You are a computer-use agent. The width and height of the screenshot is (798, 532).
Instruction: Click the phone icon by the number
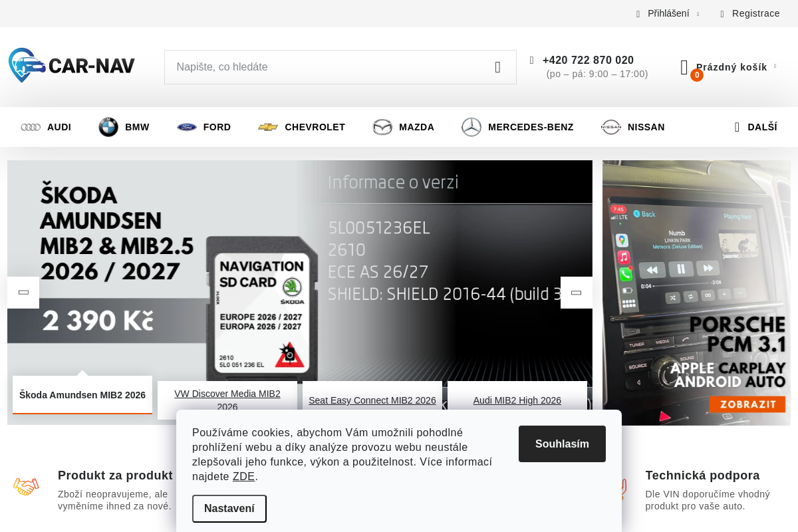pyautogui.click(x=532, y=61)
